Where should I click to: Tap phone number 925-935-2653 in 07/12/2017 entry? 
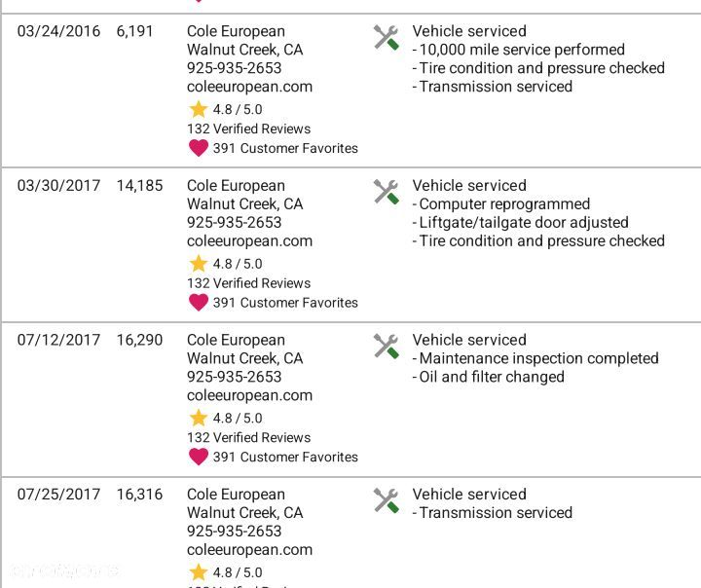[x=234, y=377]
